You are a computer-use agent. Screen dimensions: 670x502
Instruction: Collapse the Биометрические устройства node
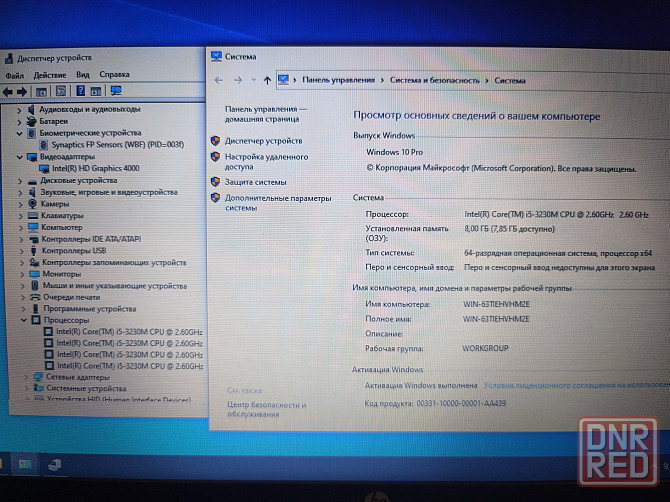click(x=19, y=133)
